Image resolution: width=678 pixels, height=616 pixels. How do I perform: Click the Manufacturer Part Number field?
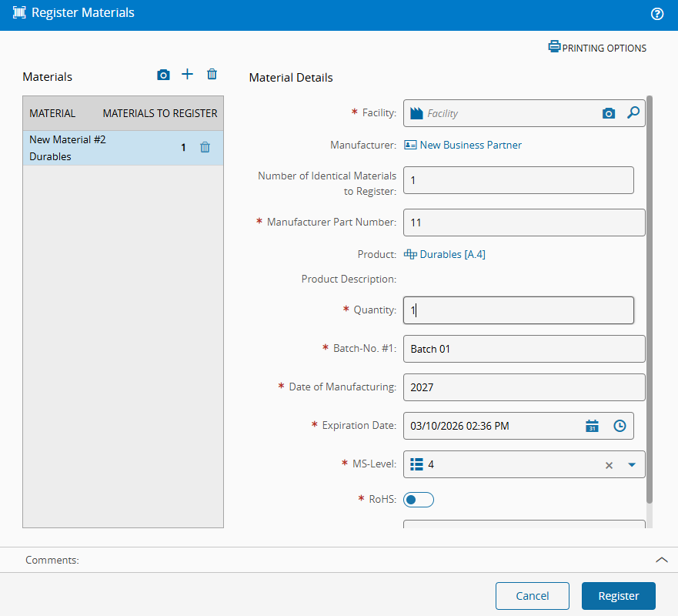[x=523, y=223]
